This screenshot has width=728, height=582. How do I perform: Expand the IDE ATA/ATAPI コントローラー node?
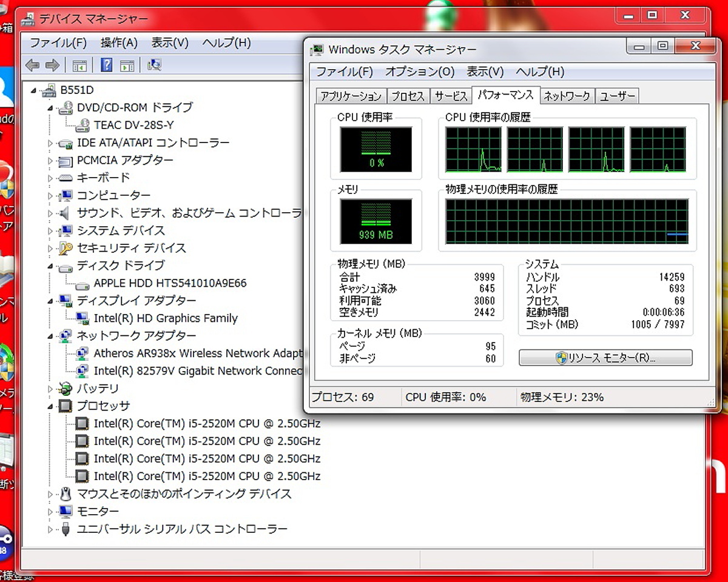tap(51, 143)
